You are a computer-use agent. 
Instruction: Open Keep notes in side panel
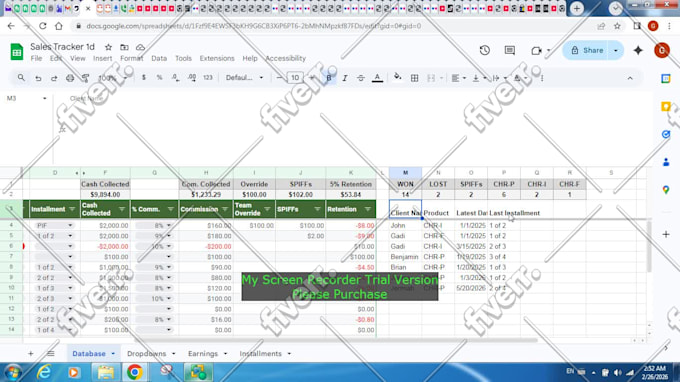pyautogui.click(x=666, y=106)
